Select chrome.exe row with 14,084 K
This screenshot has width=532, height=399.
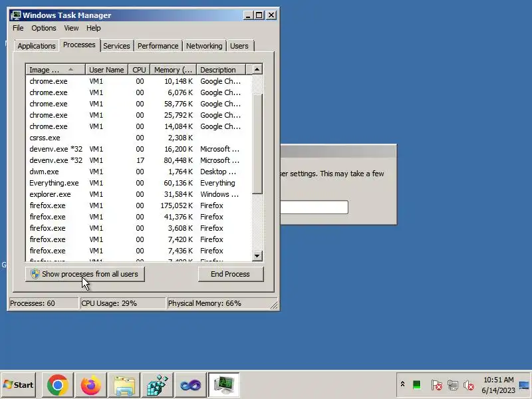click(x=139, y=126)
